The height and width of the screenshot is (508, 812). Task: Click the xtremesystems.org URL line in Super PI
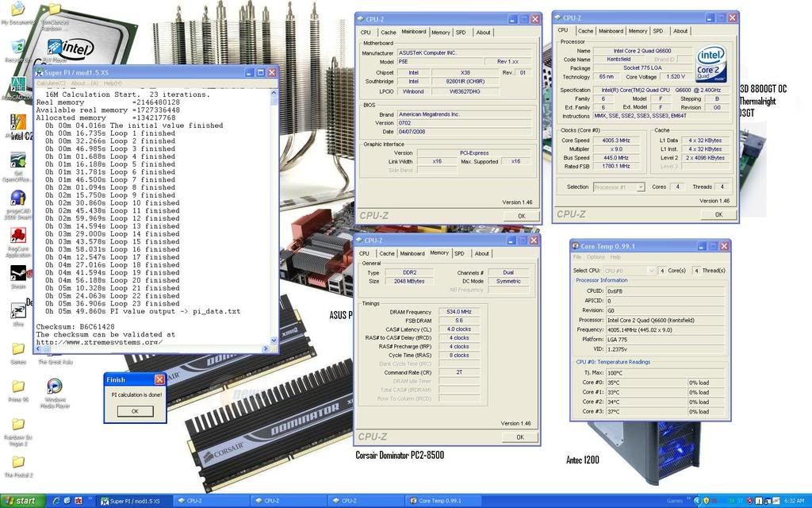99,341
